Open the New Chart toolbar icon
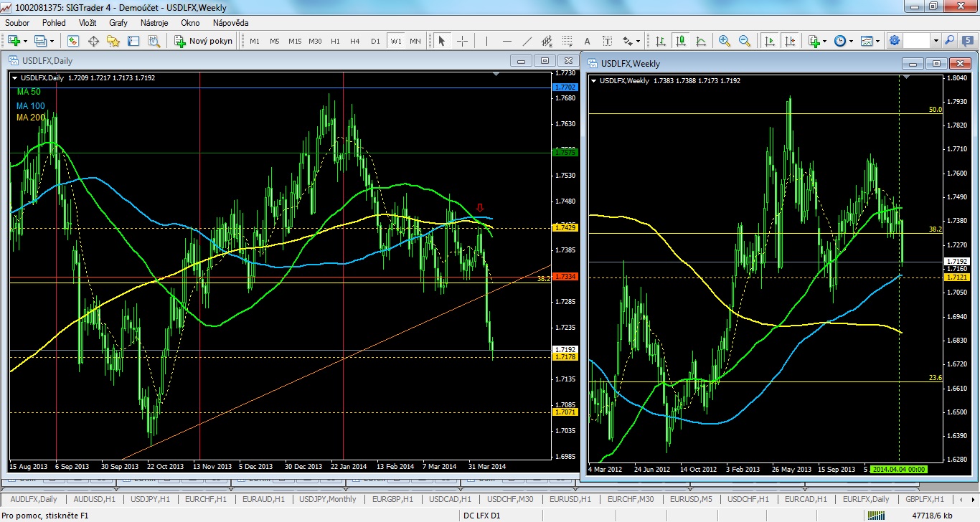980x522 pixels. click(13, 41)
